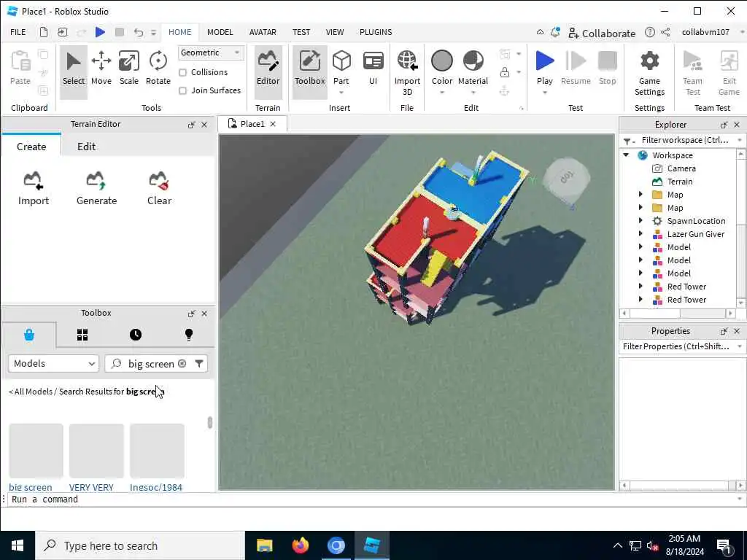The height and width of the screenshot is (560, 747).
Task: Open the Play button dropdown arrow
Action: pos(544,93)
